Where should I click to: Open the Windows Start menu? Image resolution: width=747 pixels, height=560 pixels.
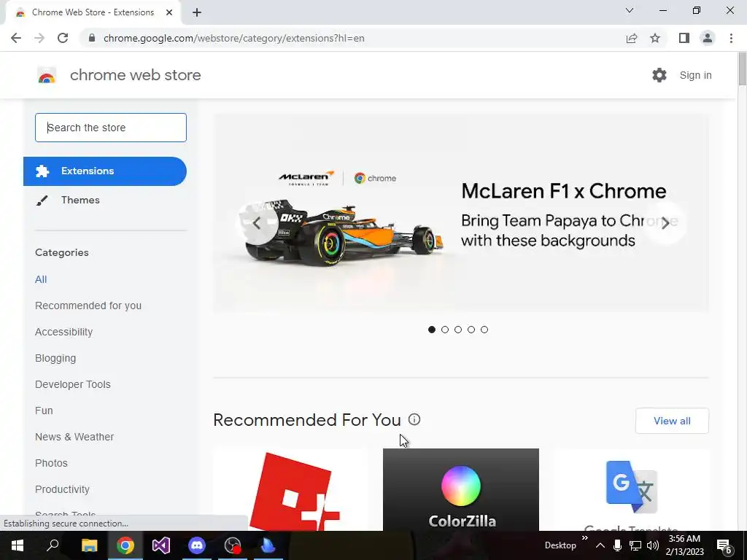(18, 545)
